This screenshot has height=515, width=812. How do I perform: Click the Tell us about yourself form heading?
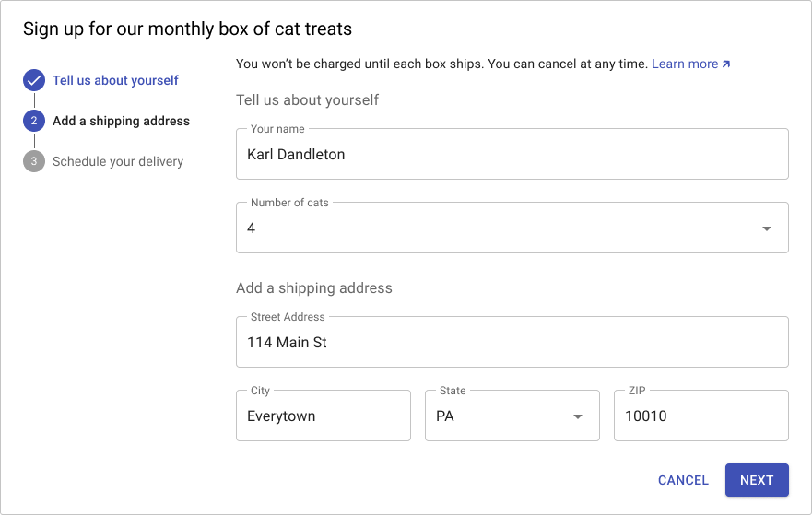[308, 99]
